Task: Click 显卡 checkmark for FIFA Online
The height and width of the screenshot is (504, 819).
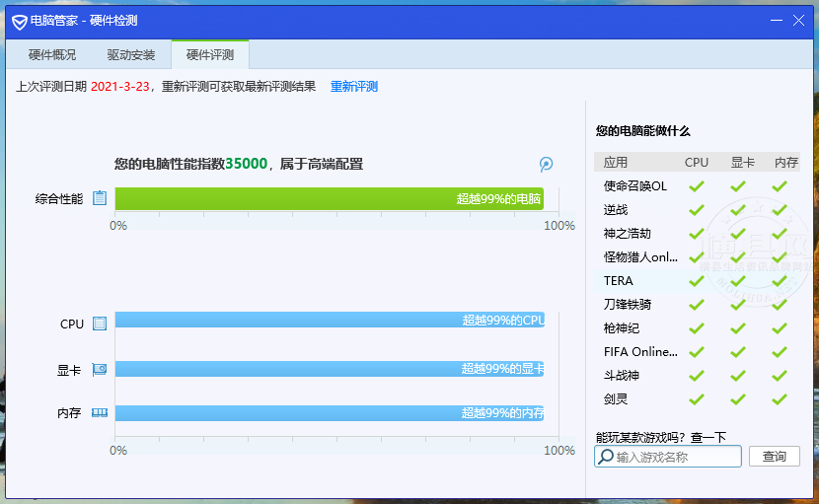Action: tap(737, 352)
